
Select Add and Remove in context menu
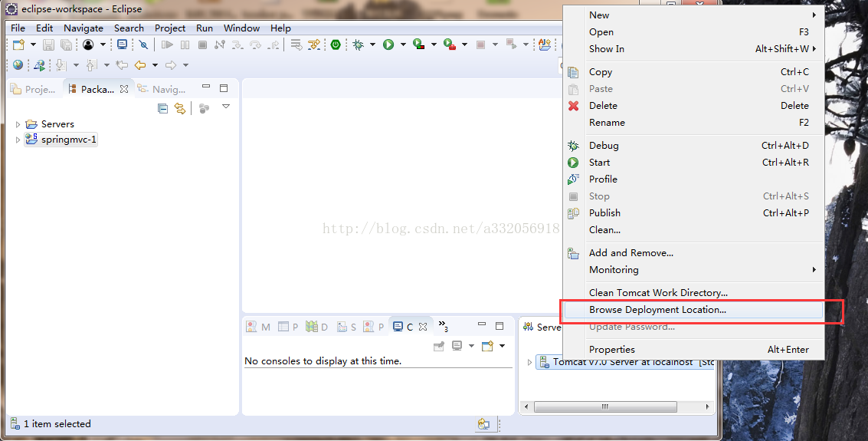tap(693, 252)
